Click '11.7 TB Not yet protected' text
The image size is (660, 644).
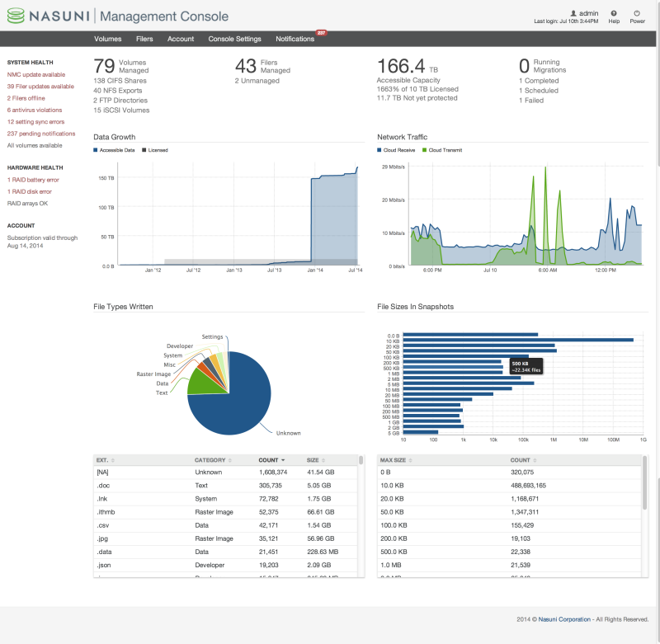pos(417,98)
